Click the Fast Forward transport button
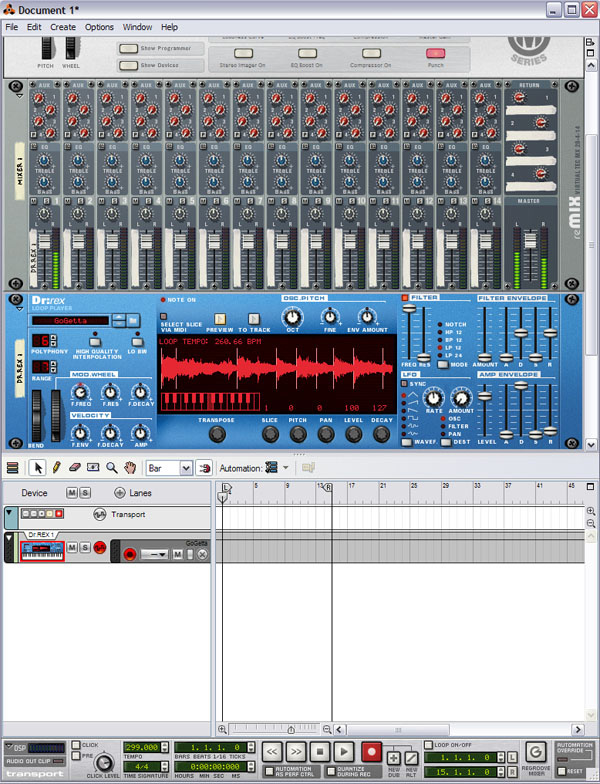The height and width of the screenshot is (784, 600). click(296, 752)
